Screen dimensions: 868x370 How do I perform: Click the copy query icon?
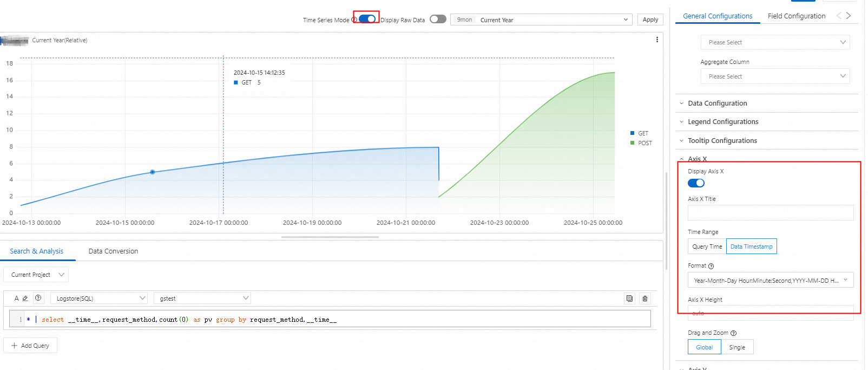click(629, 298)
